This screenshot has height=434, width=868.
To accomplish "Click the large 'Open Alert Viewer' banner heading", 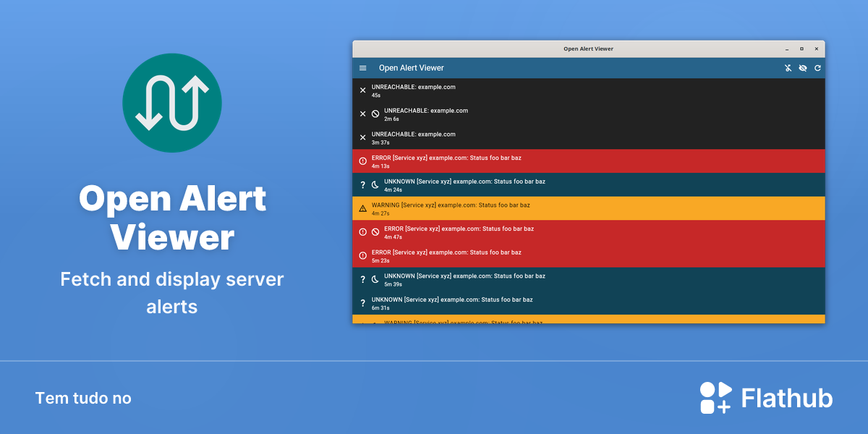I will (172, 217).
